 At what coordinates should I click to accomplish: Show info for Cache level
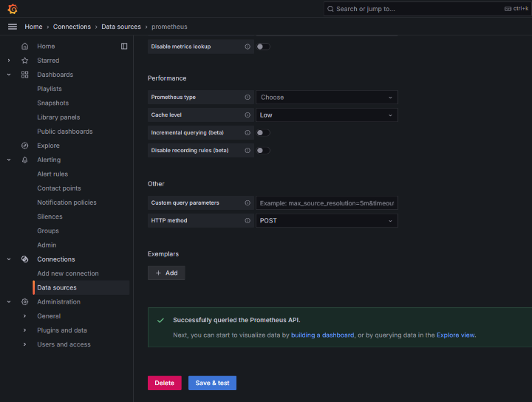(248, 115)
